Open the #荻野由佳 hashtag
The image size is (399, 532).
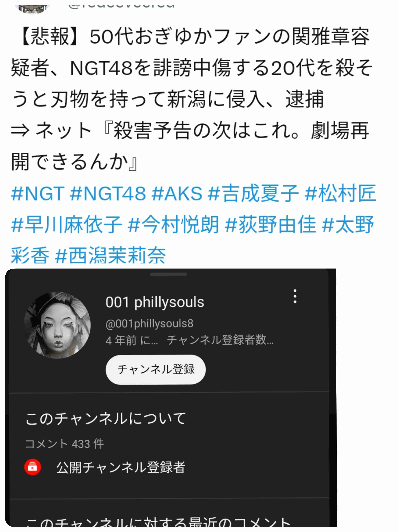pyautogui.click(x=271, y=224)
